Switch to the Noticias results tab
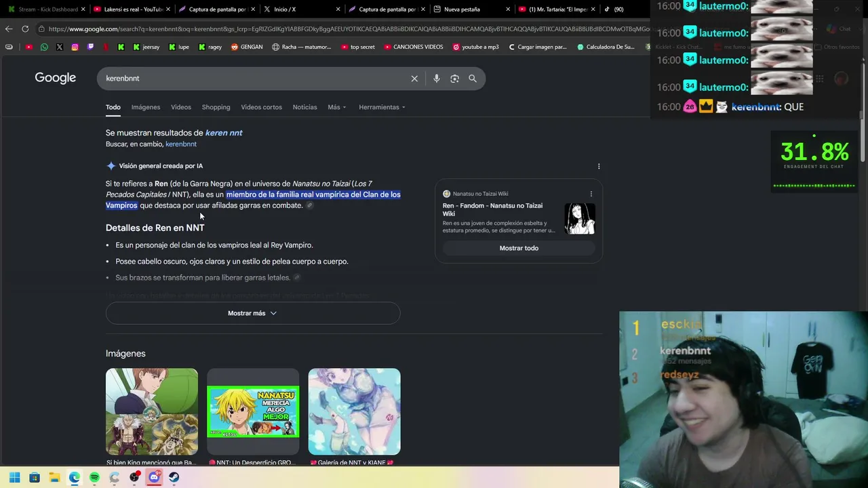Image resolution: width=868 pixels, height=488 pixels. (304, 107)
